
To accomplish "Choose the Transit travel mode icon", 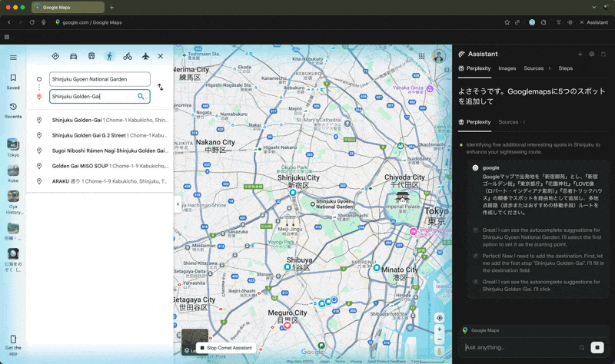I will click(x=91, y=56).
